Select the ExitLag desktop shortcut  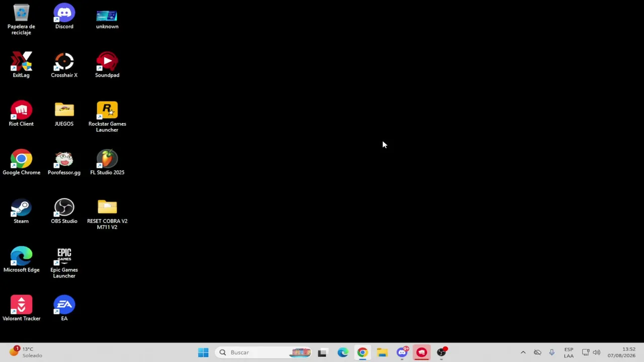click(21, 65)
